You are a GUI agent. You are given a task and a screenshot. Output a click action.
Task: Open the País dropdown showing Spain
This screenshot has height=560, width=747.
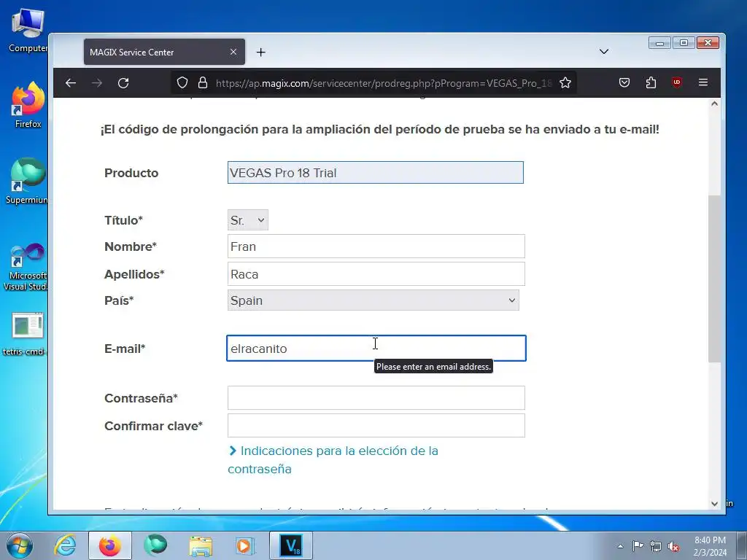[373, 300]
